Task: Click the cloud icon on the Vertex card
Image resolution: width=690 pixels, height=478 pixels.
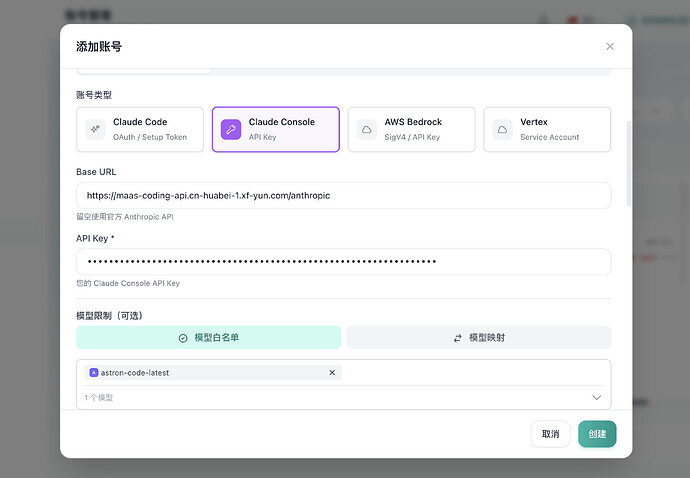Action: click(x=502, y=129)
